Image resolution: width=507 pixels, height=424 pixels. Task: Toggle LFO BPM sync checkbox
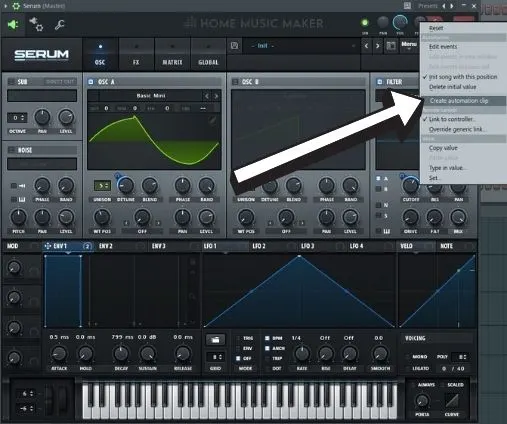(x=267, y=338)
